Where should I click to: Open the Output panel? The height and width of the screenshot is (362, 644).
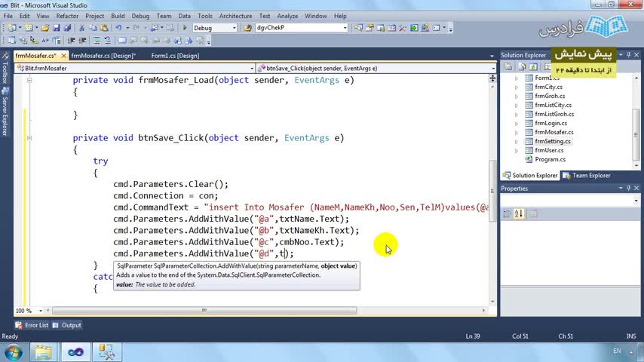click(x=67, y=325)
